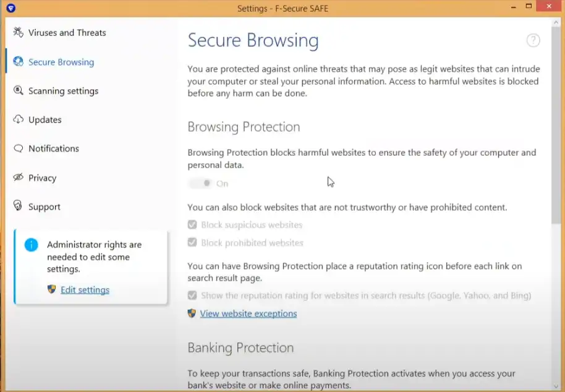This screenshot has height=392, width=565.
Task: Toggle Block prohibited websites checkbox
Action: (192, 243)
